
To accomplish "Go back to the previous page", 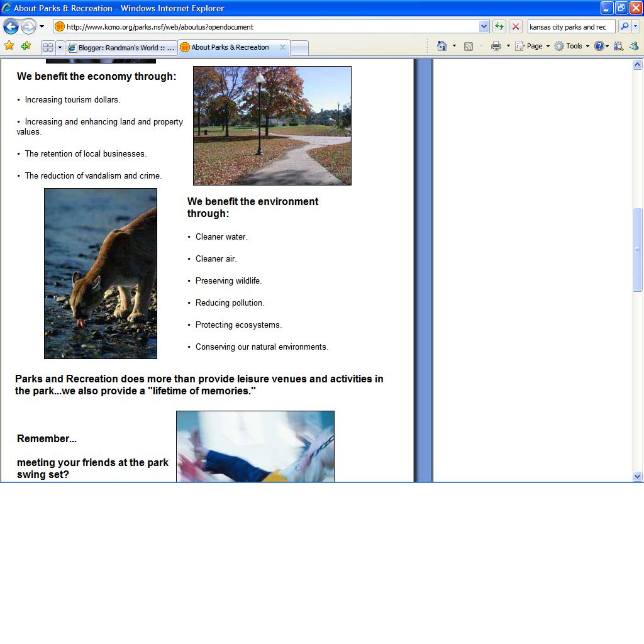I will [x=11, y=27].
